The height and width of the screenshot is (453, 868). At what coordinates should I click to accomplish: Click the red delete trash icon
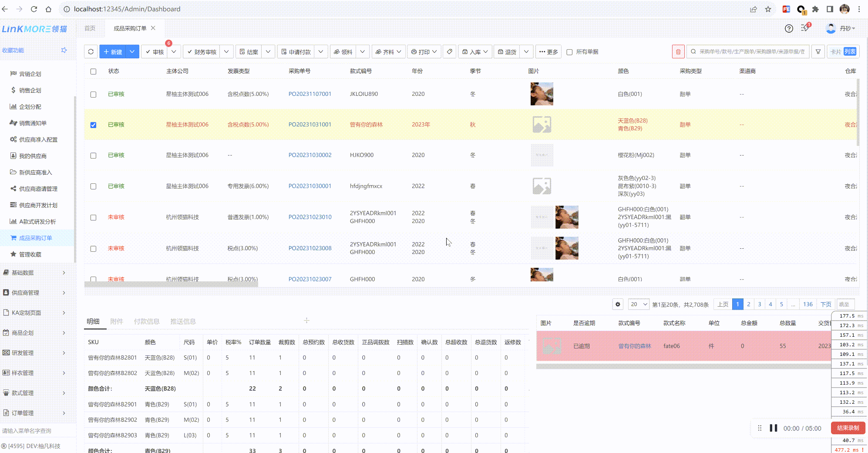678,52
